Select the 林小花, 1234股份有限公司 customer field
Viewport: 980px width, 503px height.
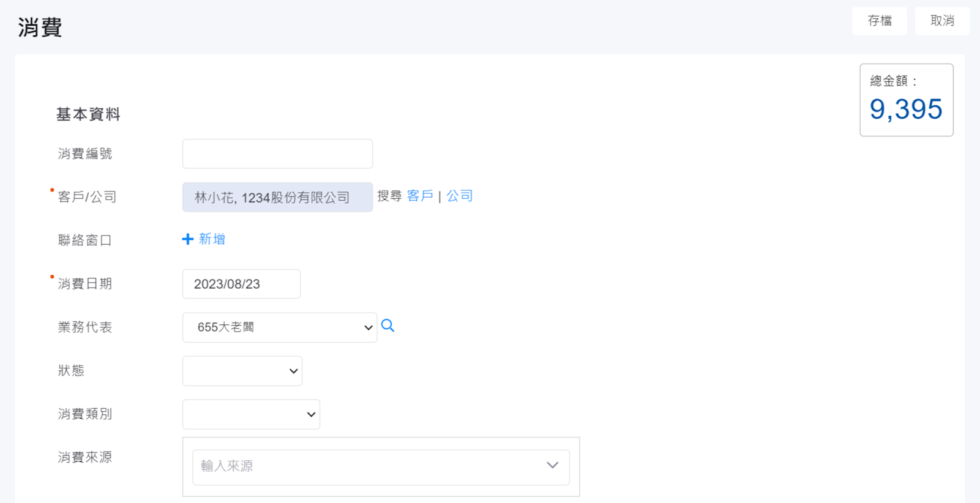(x=277, y=197)
